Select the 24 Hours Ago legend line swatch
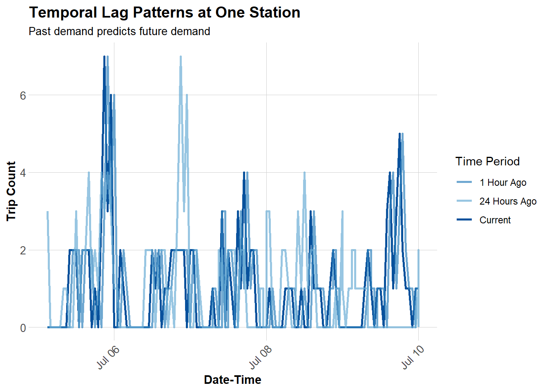Viewport: 549px width, 392px height. pos(464,201)
